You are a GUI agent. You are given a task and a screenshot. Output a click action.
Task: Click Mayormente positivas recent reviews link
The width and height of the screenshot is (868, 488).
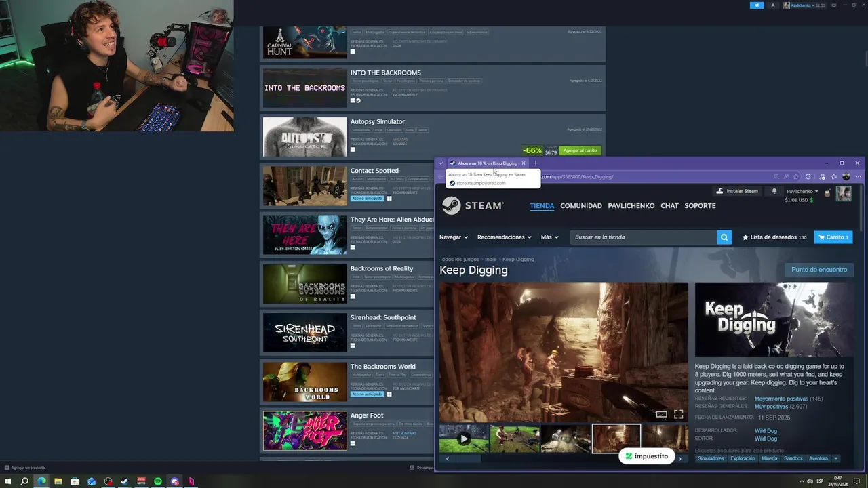tap(781, 399)
